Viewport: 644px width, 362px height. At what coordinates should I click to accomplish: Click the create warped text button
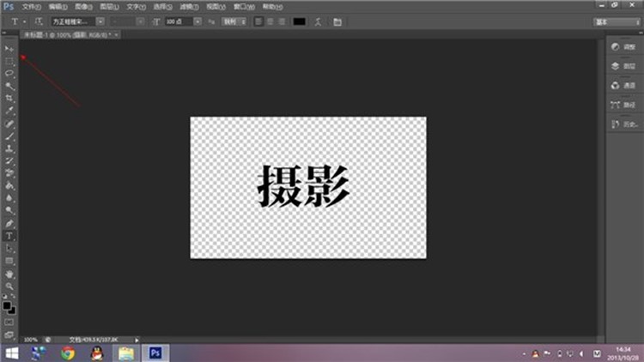click(x=318, y=20)
